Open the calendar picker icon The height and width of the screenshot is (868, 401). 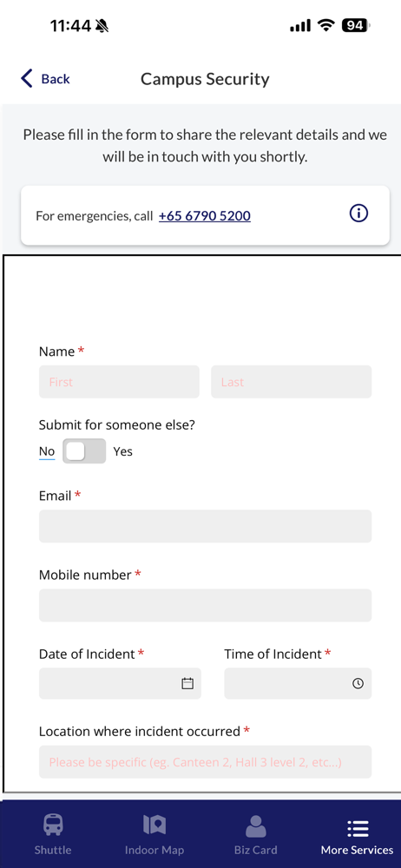(187, 684)
